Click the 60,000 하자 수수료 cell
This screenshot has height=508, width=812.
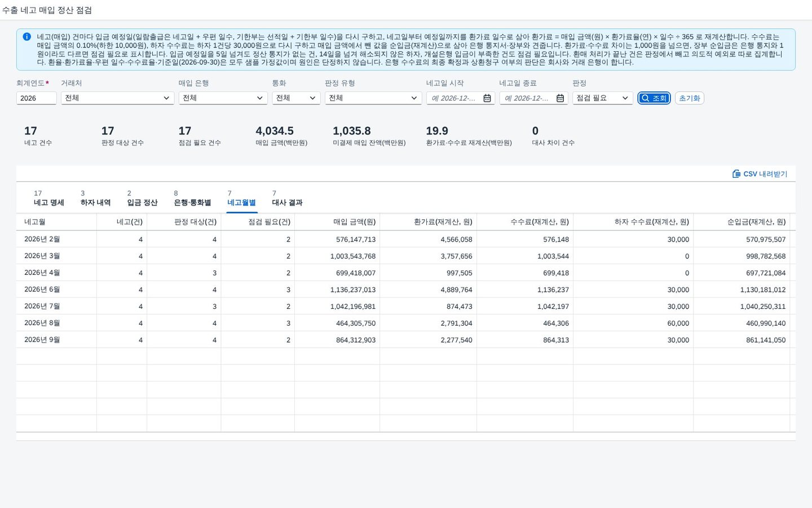tap(633, 323)
